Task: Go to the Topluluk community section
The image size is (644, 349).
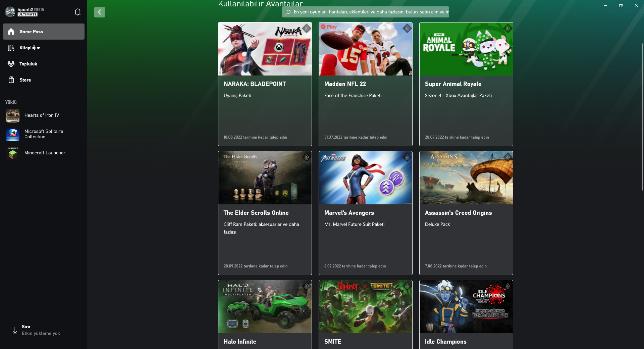Action: (x=44, y=64)
